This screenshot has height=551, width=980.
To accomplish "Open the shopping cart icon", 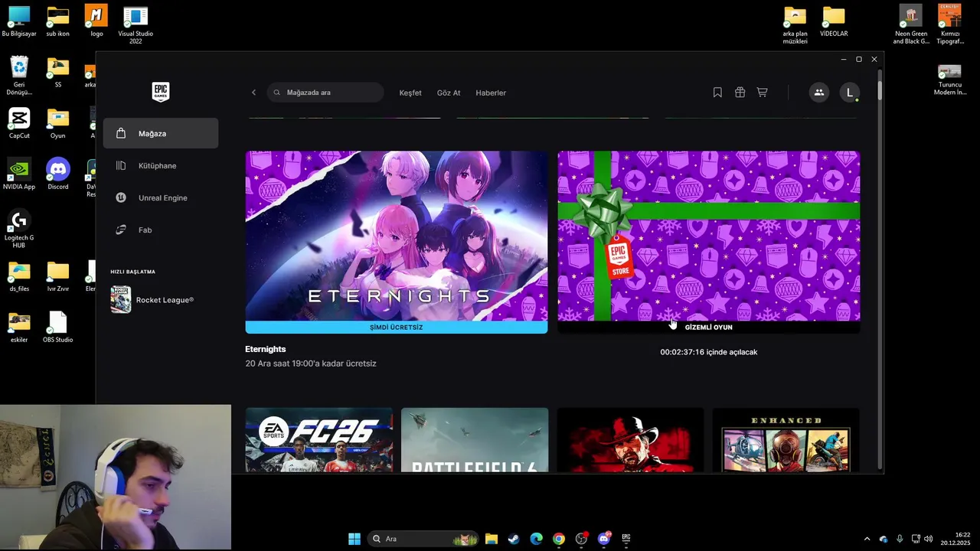I will coord(762,93).
